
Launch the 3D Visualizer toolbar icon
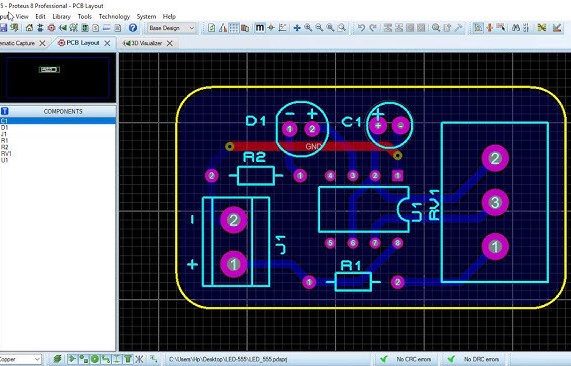pos(63,28)
